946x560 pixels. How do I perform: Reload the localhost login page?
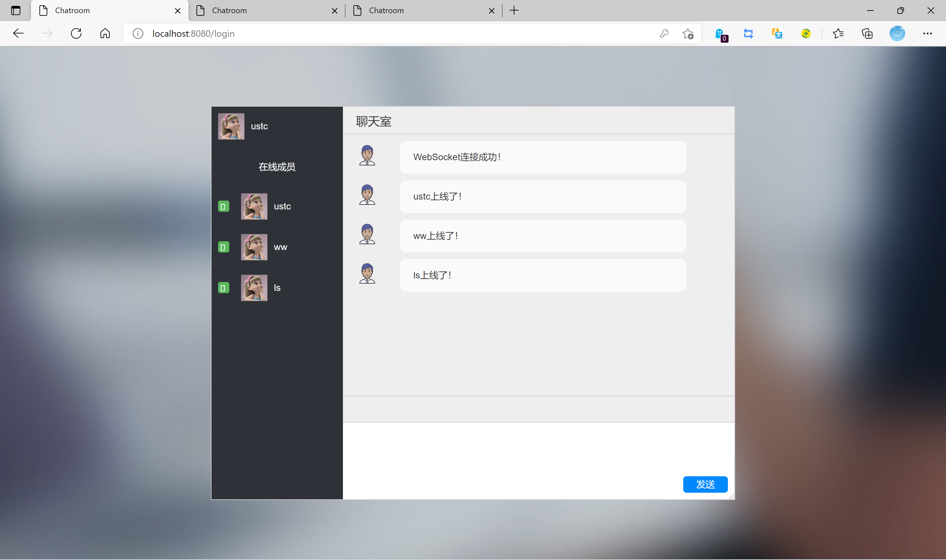pos(76,33)
